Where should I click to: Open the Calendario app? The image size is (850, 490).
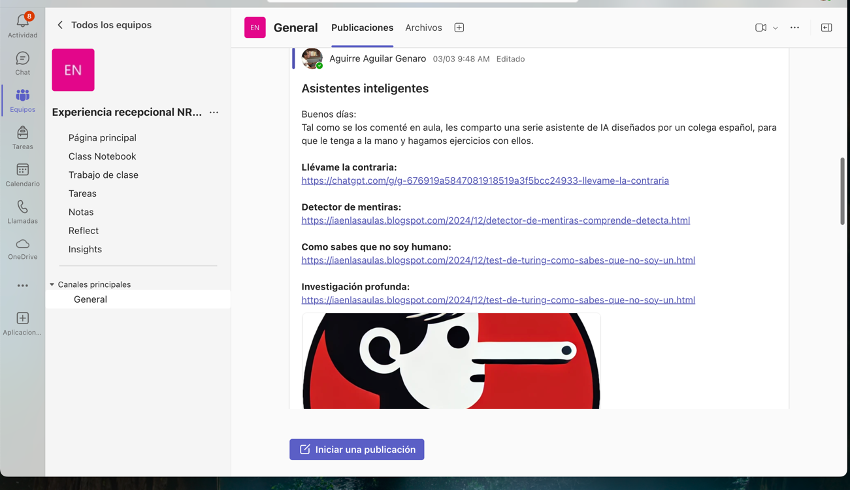(22, 171)
